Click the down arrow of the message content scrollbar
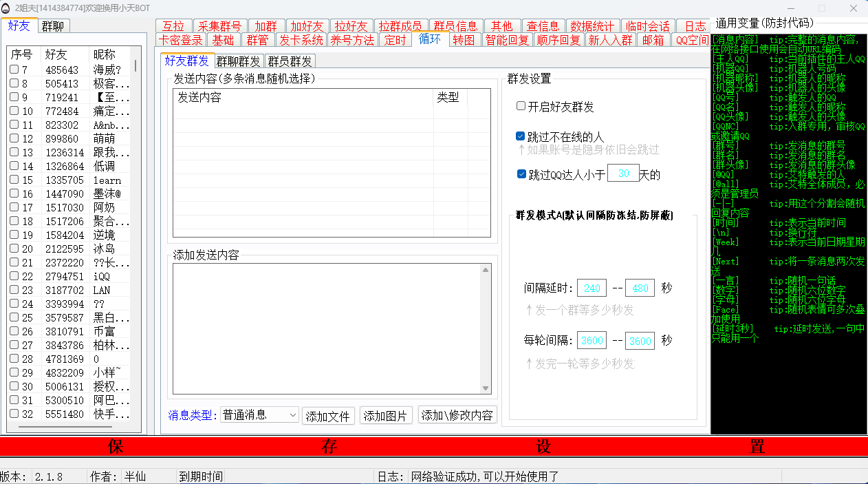 486,388
